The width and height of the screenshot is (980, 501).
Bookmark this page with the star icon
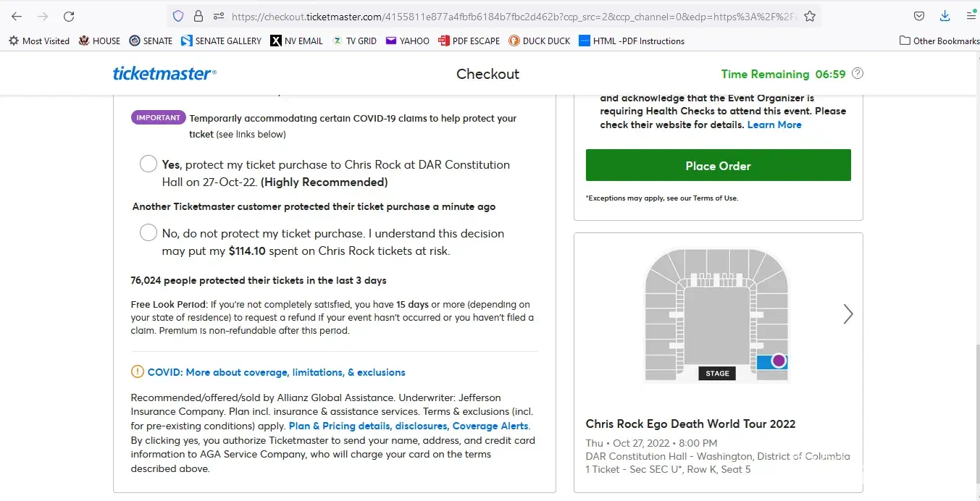tap(810, 16)
